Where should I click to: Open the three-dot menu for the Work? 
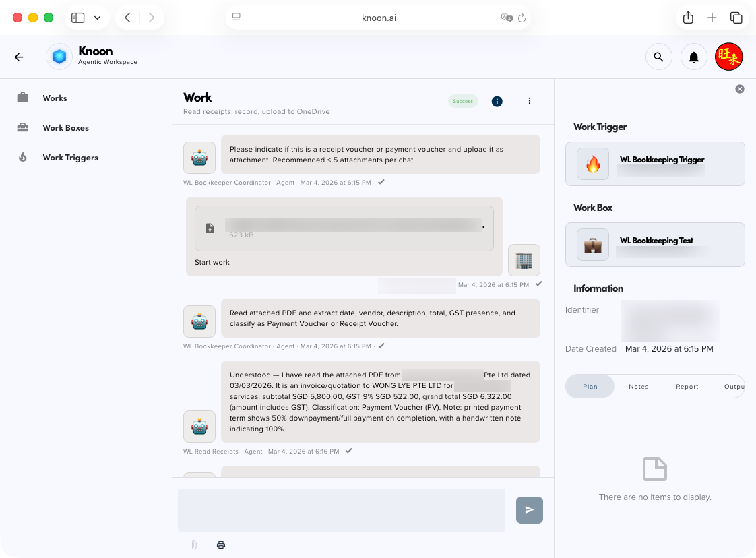[x=530, y=101]
